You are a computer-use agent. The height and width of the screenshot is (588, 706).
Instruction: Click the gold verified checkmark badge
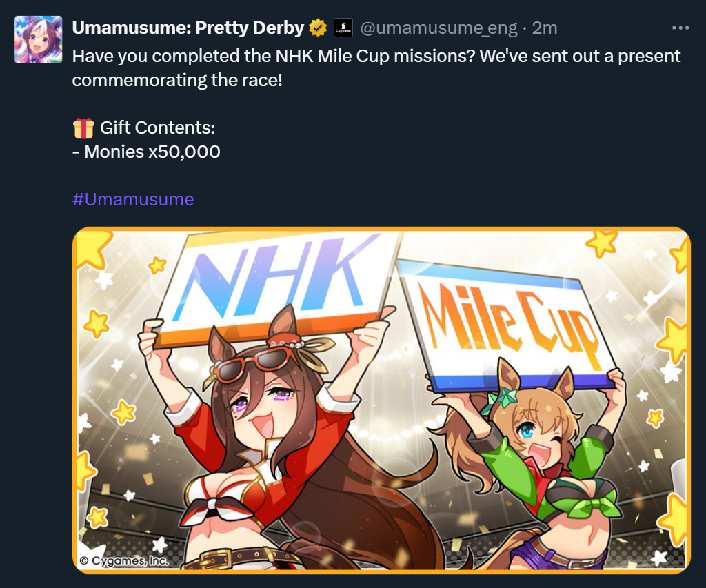coord(318,28)
